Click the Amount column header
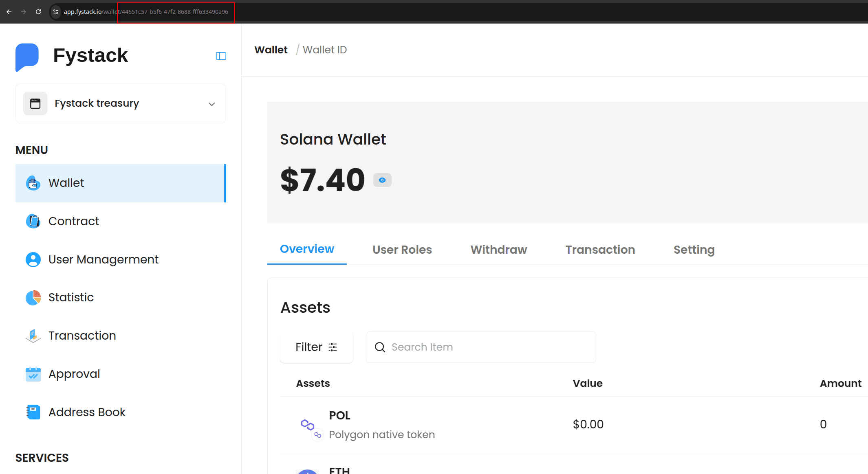 (x=840, y=383)
